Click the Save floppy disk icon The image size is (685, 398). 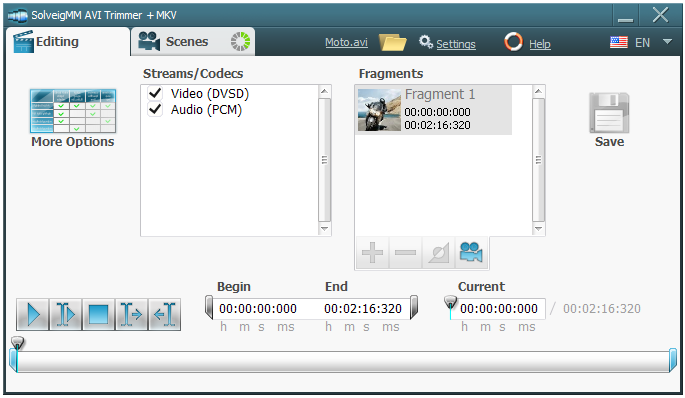click(609, 112)
